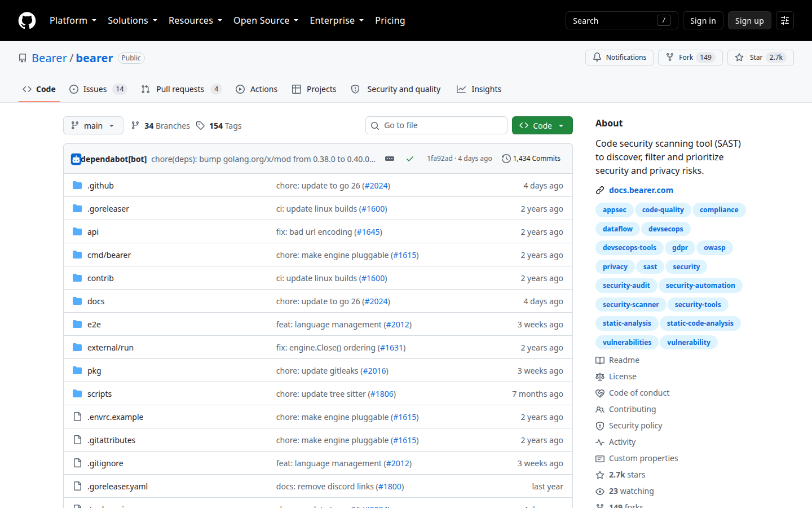Click the link icon beside docs.bearer.com
The width and height of the screenshot is (812, 508).
coord(600,190)
